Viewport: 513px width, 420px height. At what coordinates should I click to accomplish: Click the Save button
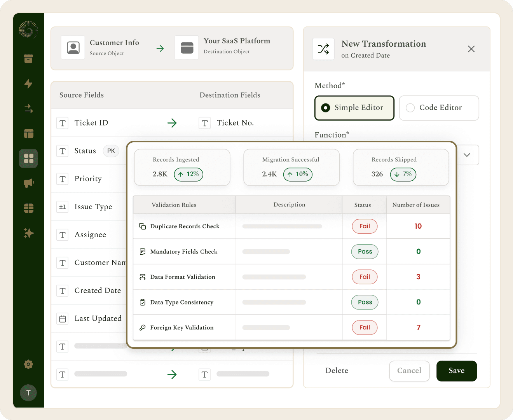pos(457,371)
